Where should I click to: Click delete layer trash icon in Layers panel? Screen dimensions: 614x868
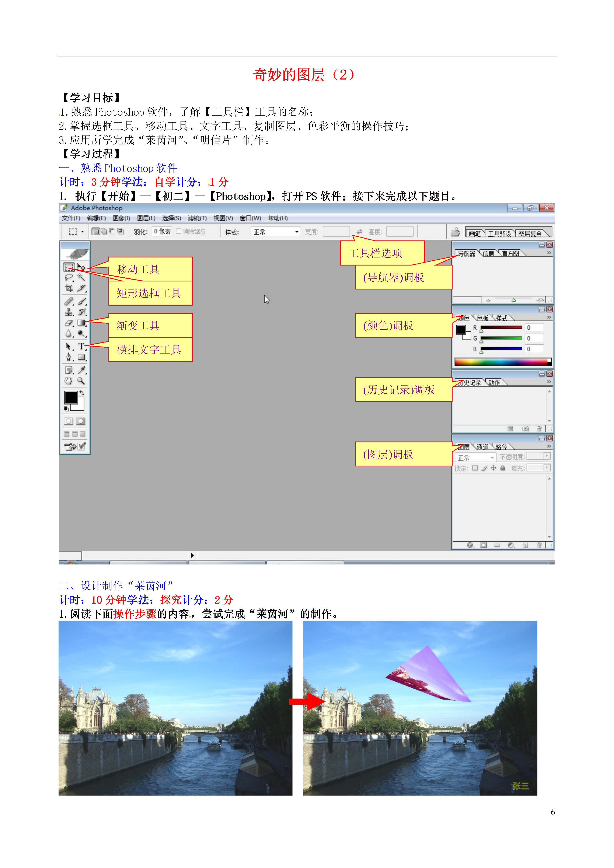coord(540,545)
